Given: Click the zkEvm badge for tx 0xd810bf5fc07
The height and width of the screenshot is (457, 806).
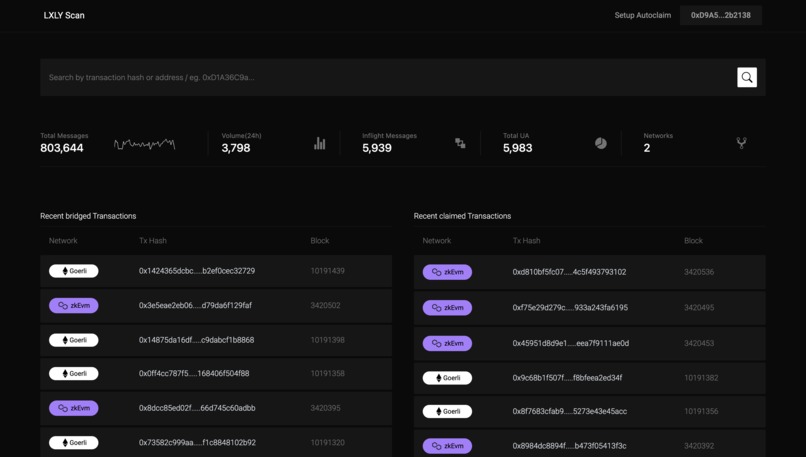Looking at the screenshot, I should (x=447, y=272).
